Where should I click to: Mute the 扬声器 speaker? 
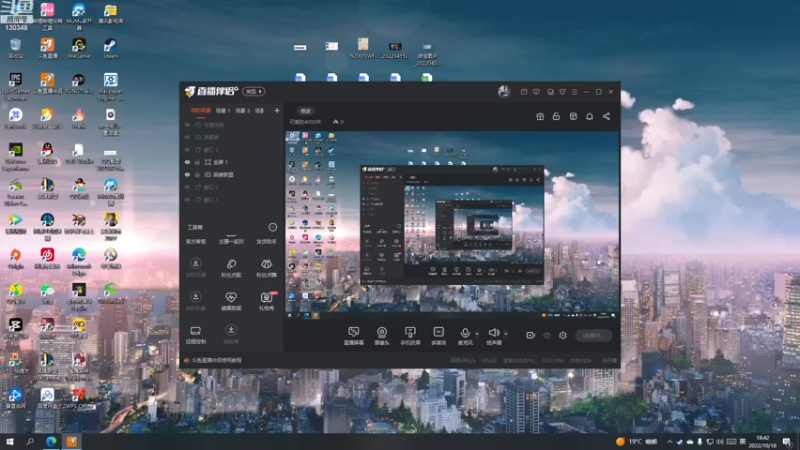[x=493, y=336]
